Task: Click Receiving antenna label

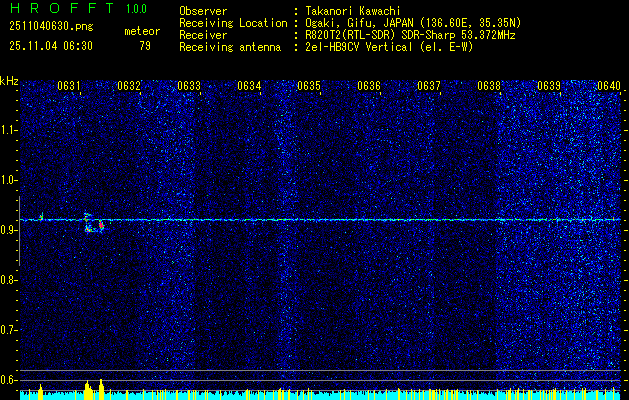Action: point(230,47)
